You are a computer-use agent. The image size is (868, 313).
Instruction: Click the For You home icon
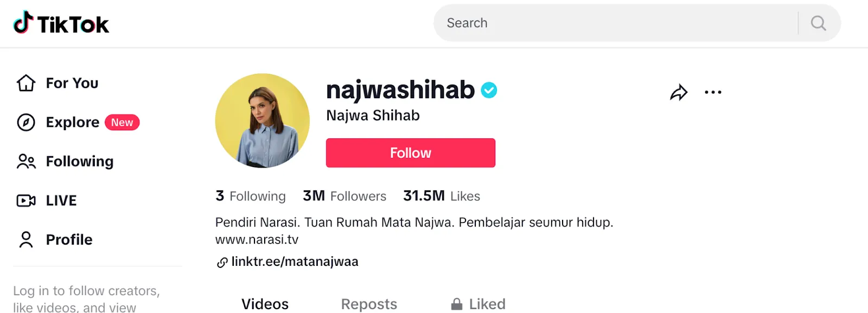(x=26, y=83)
